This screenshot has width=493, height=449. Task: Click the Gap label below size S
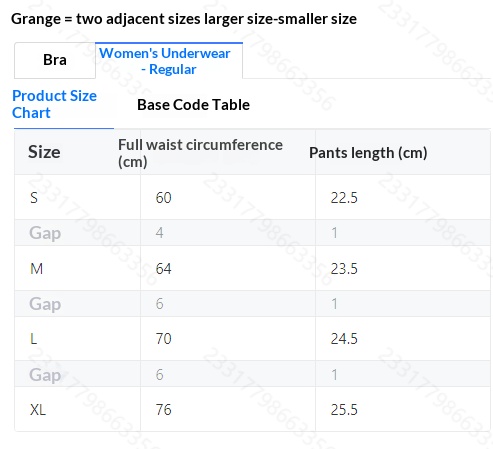click(x=45, y=233)
